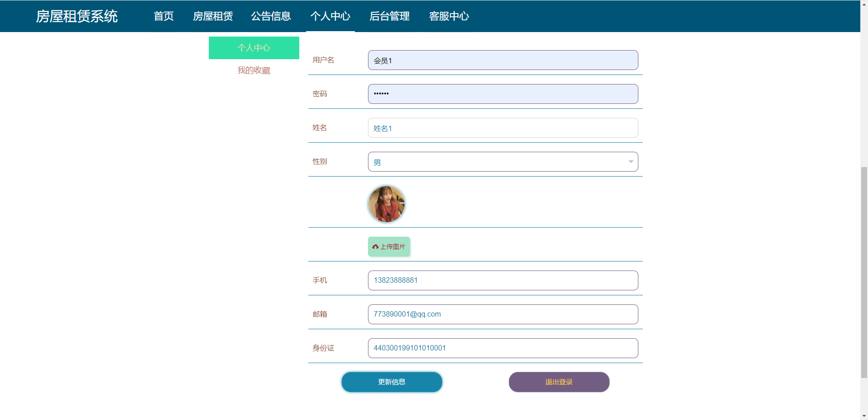This screenshot has height=420, width=868.
Task: Click the cloud upload icon
Action: coord(375,247)
